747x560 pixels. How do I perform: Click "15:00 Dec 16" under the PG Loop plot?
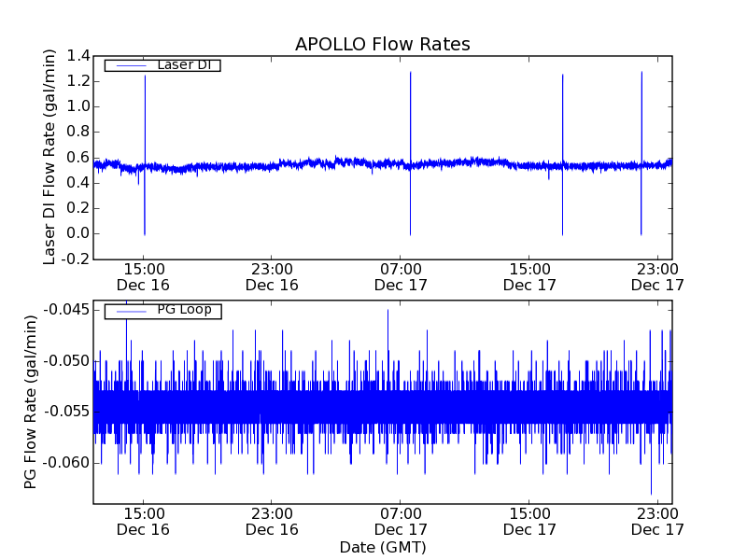pos(144,522)
